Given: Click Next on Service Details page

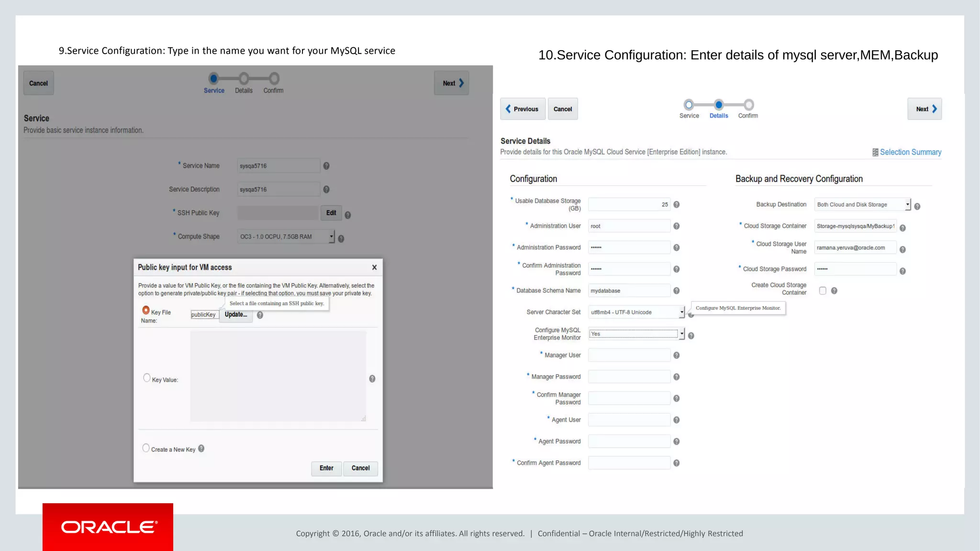Looking at the screenshot, I should [924, 109].
